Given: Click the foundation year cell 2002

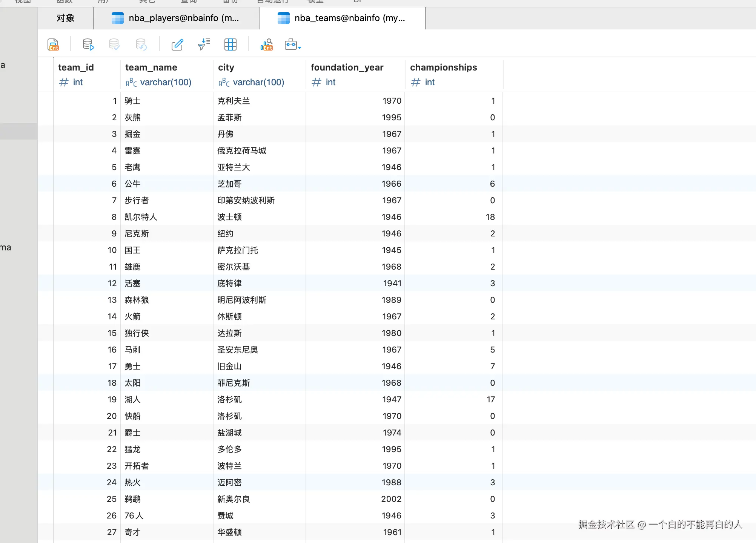Looking at the screenshot, I should pos(391,499).
